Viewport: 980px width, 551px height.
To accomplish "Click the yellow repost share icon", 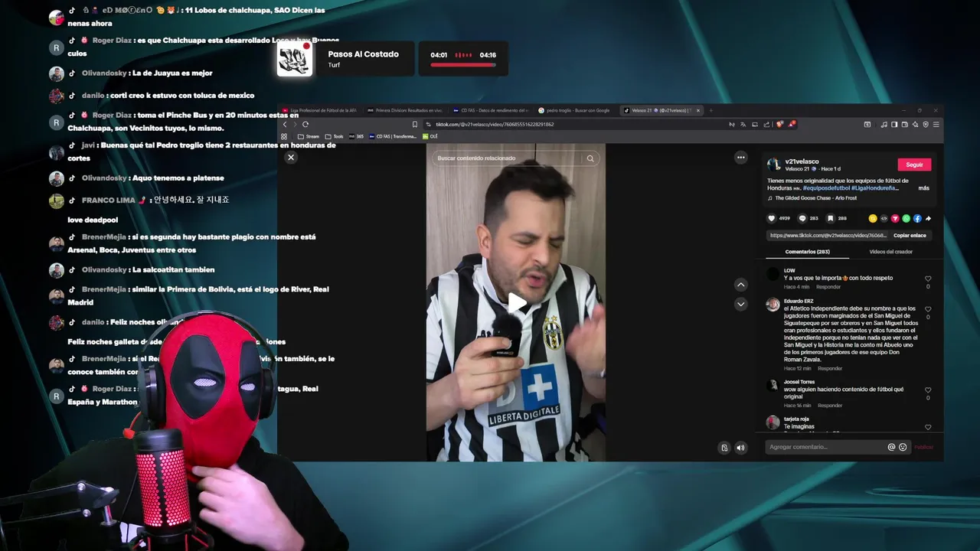I will [x=873, y=218].
